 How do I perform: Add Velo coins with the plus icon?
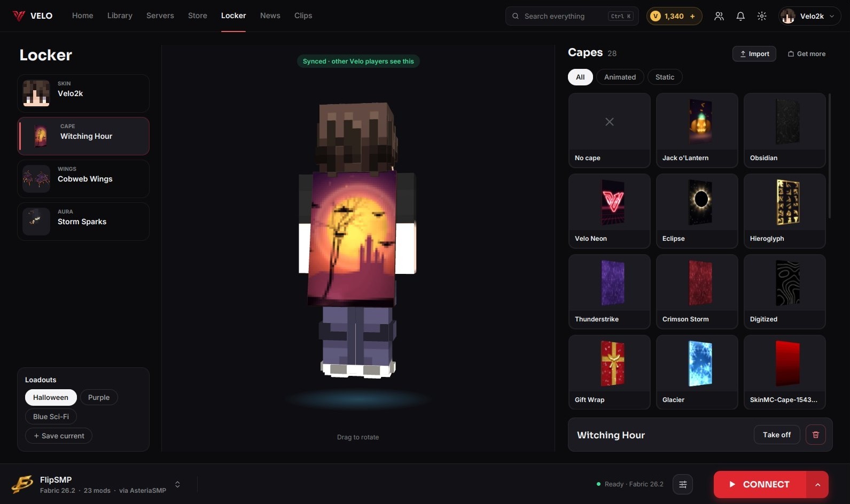click(692, 16)
